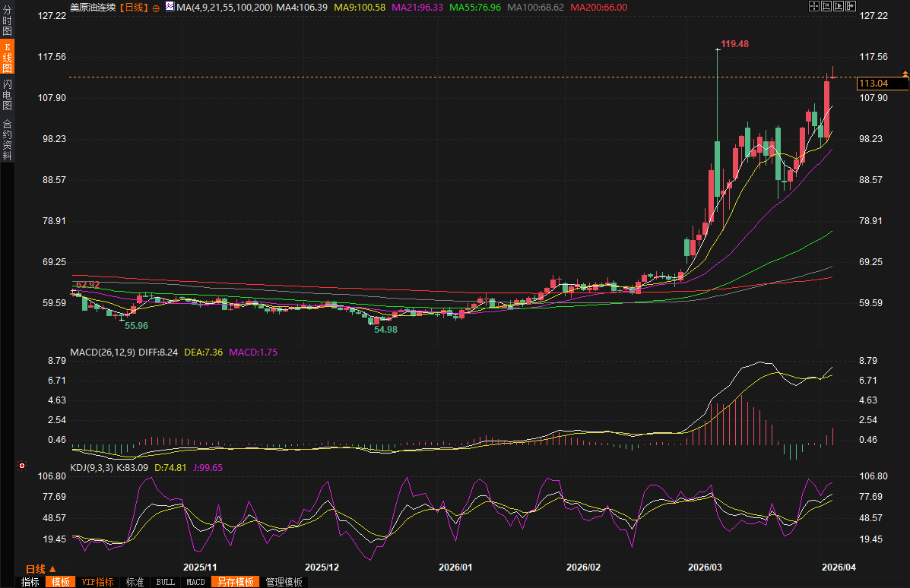The image size is (910, 588).
Task: Click the MA4:106.39 value
Action: point(302,8)
